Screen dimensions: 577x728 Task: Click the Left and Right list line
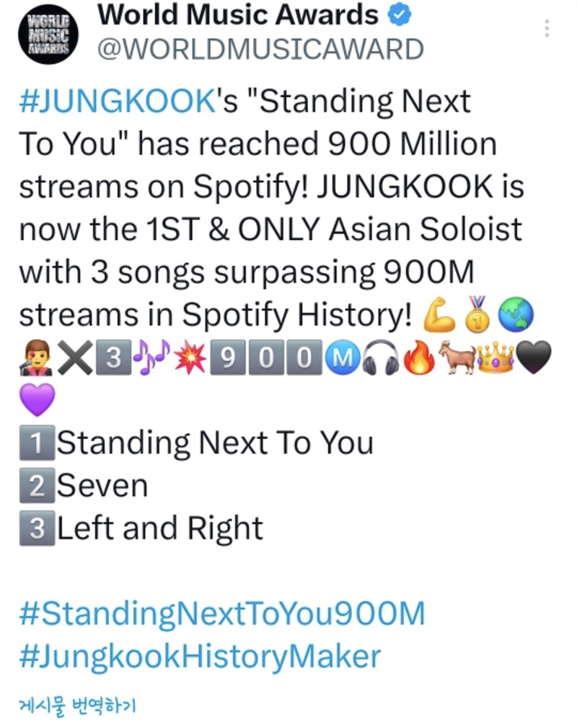141,528
